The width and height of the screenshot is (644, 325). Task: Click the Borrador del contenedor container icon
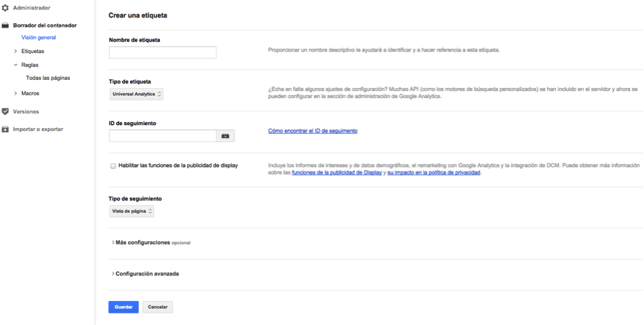coord(6,25)
